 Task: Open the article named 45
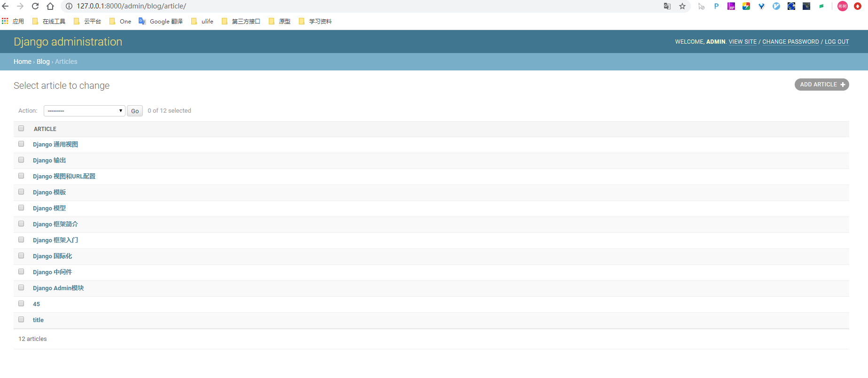click(x=36, y=304)
